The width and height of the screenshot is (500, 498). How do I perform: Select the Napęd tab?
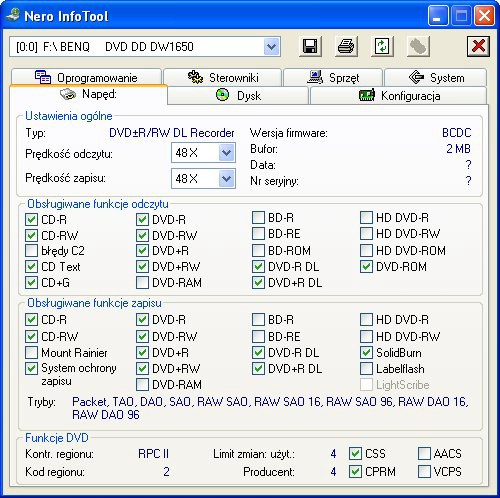tap(88, 95)
